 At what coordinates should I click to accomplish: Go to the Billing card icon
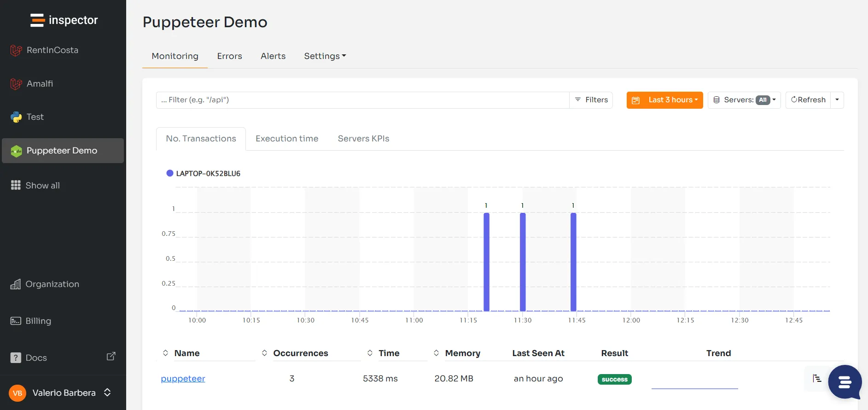[x=16, y=321]
